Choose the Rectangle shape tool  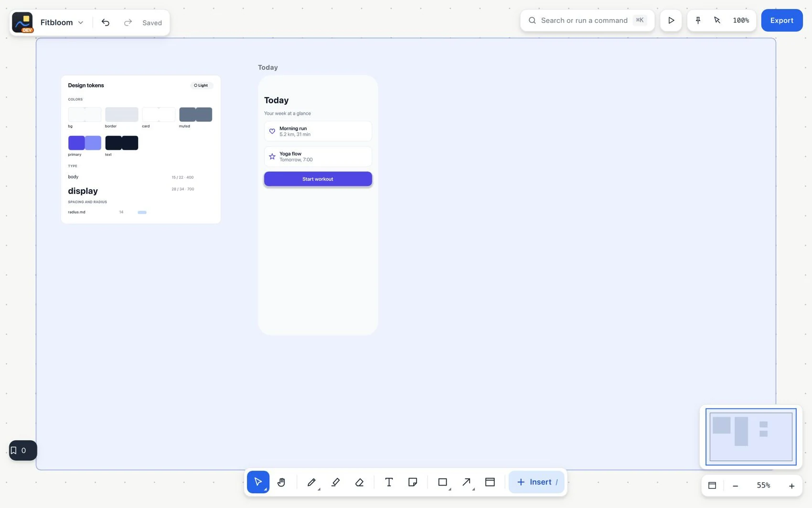pos(443,482)
